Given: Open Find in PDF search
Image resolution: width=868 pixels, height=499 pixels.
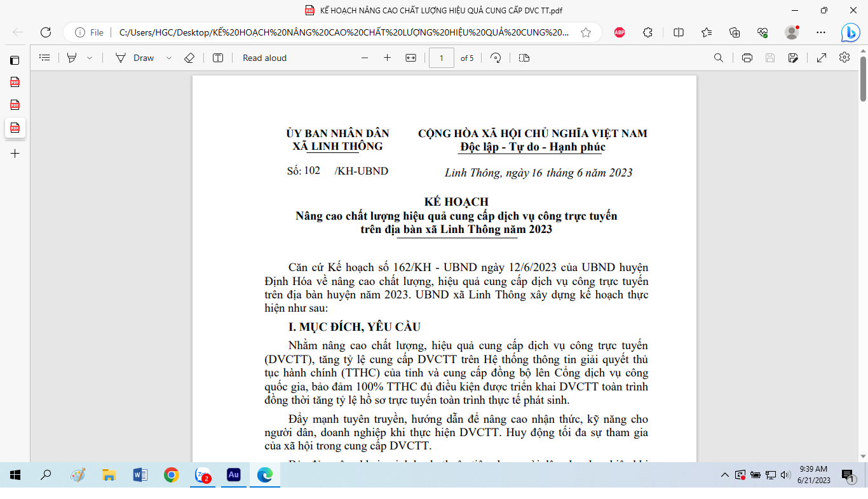Looking at the screenshot, I should pyautogui.click(x=719, y=58).
